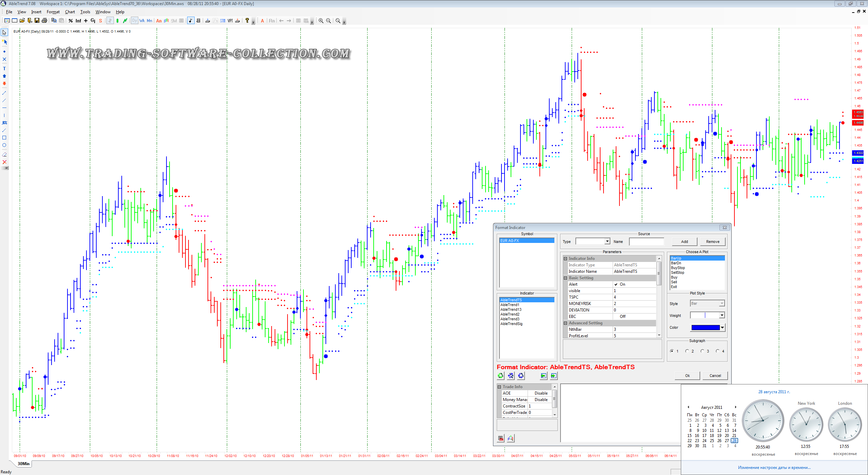The height and width of the screenshot is (475, 868).
Task: Switch chart to candlestick style icon
Action: [x=117, y=21]
